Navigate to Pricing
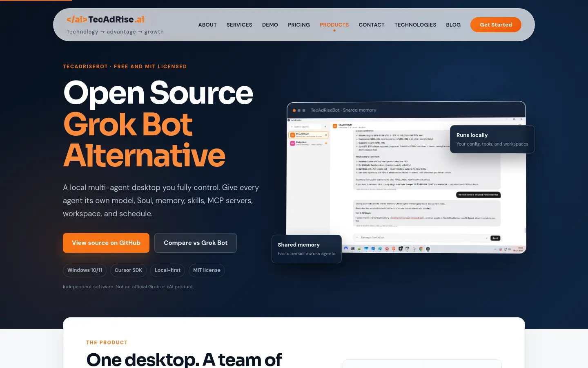 (299, 25)
